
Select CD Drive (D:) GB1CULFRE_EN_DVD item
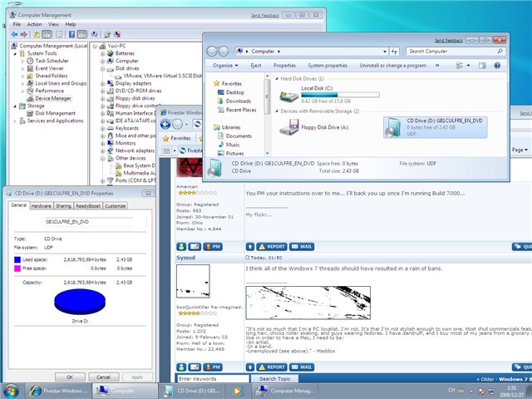[435, 127]
